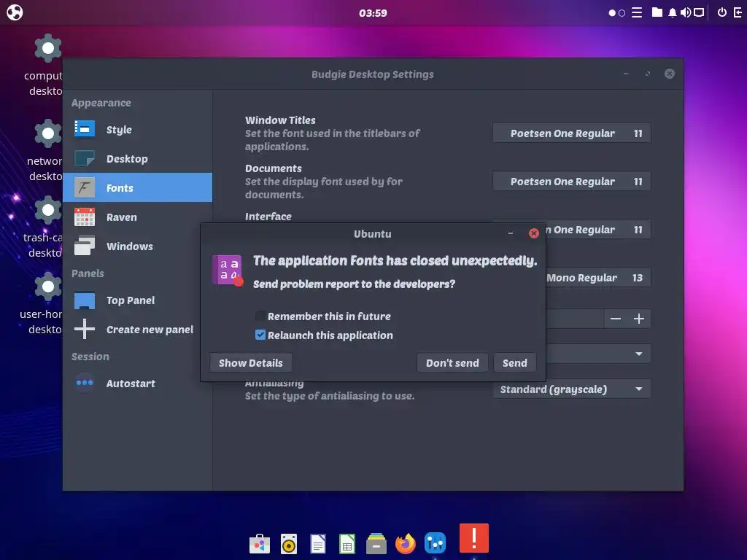Screen dimensions: 747x560
Task: Click the Fonts F icon in sidebar
Action: pos(85,187)
